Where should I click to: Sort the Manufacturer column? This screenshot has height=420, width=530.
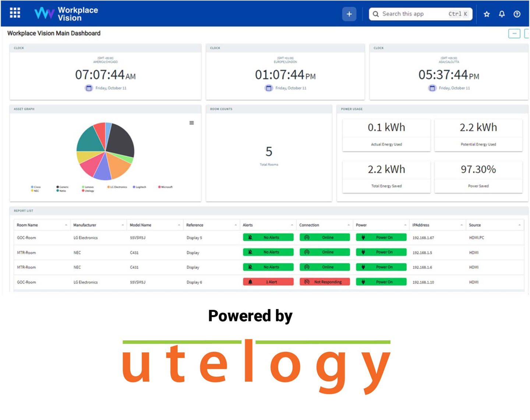click(x=123, y=225)
